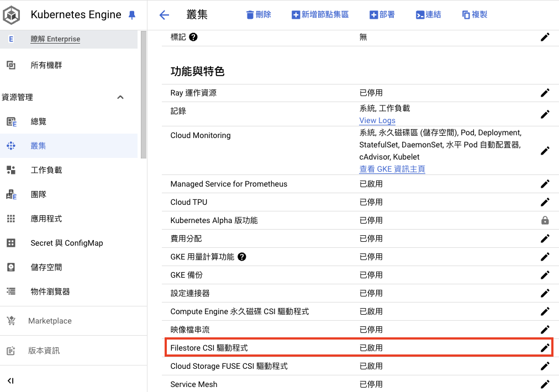Edit the Ray 運作資源 setting

pyautogui.click(x=545, y=93)
